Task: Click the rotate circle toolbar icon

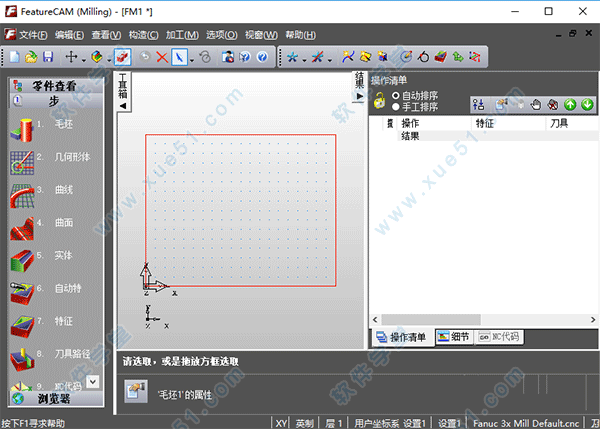Action: 423,57
